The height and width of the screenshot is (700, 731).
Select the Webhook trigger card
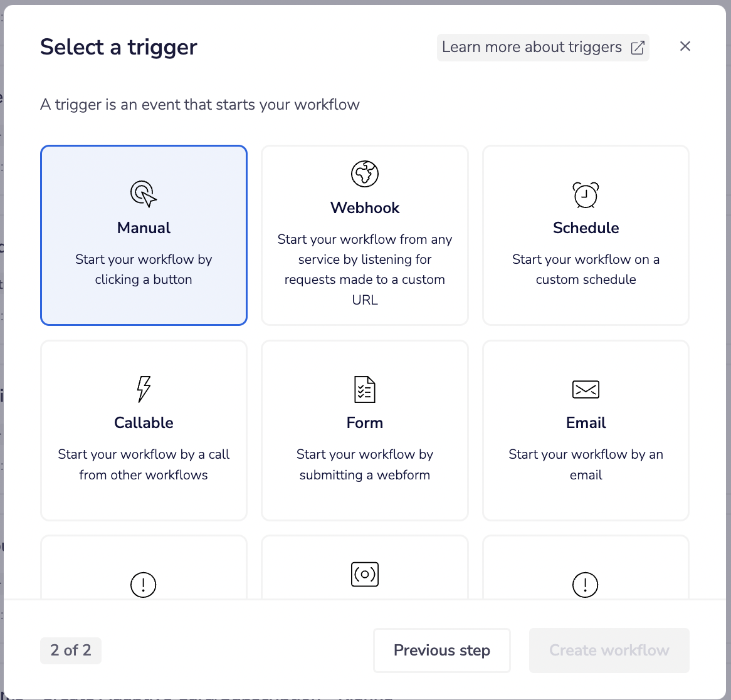[x=364, y=235]
